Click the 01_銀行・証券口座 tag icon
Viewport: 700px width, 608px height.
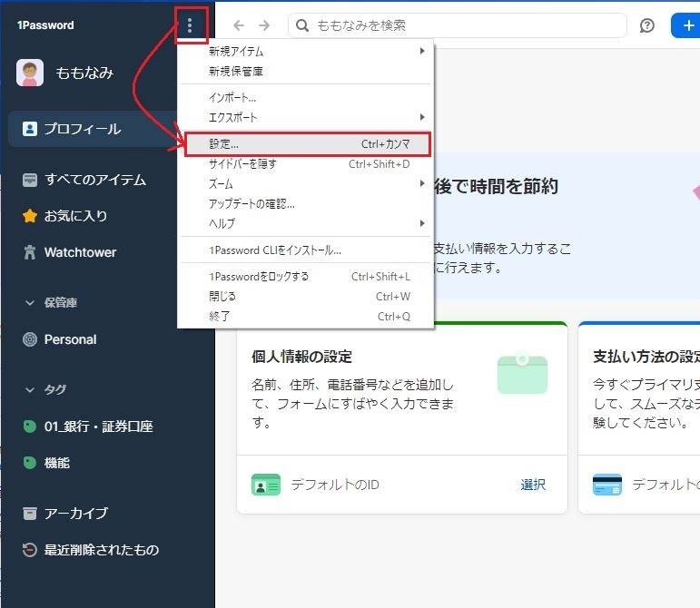(30, 427)
